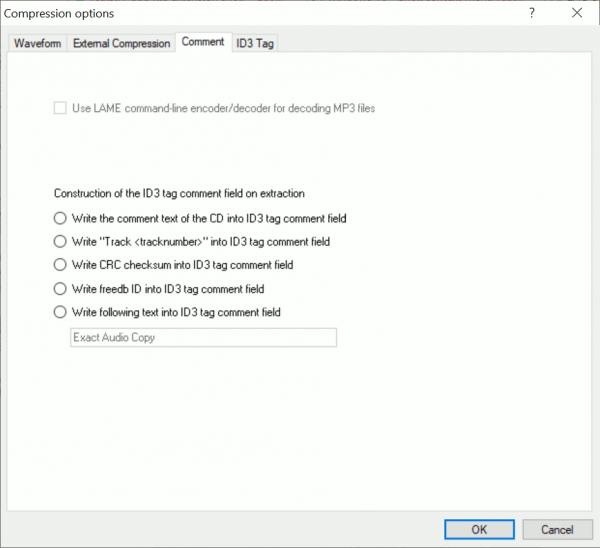
Task: Switch to the Waveform tab
Action: (37, 43)
